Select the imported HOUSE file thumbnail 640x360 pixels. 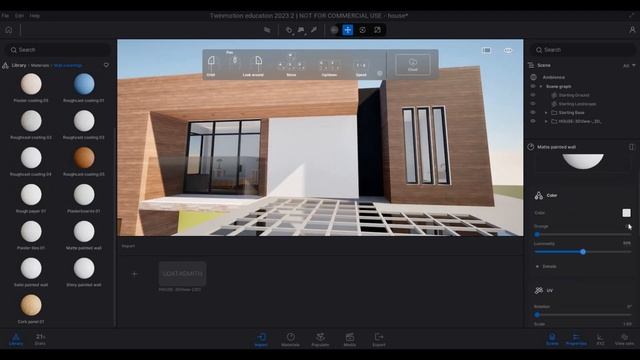tap(182, 274)
